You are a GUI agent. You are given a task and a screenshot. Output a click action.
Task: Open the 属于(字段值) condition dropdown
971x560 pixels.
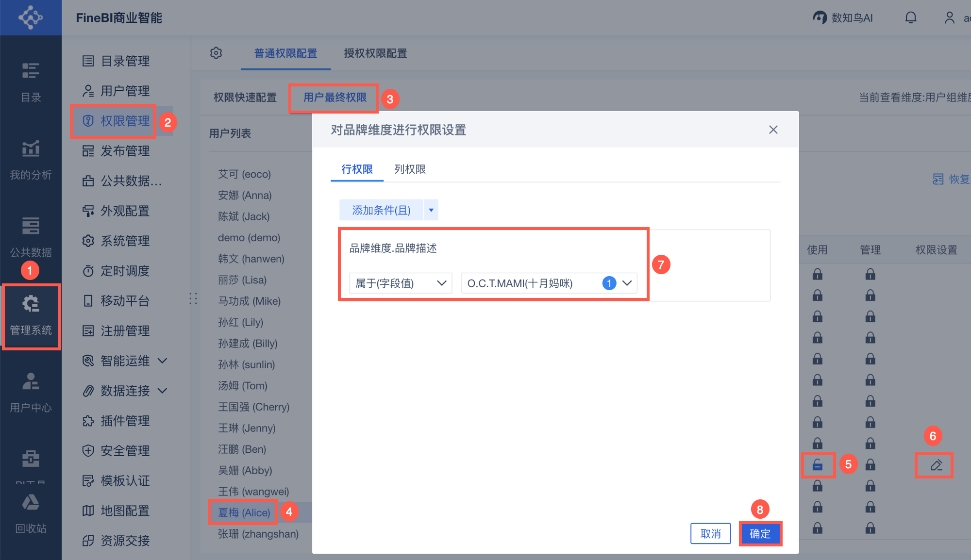(401, 283)
